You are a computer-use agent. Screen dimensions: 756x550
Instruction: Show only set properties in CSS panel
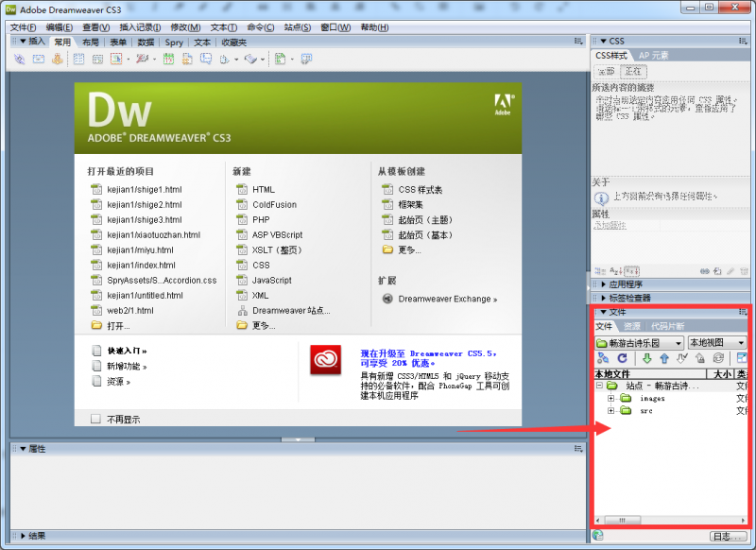pos(631,271)
